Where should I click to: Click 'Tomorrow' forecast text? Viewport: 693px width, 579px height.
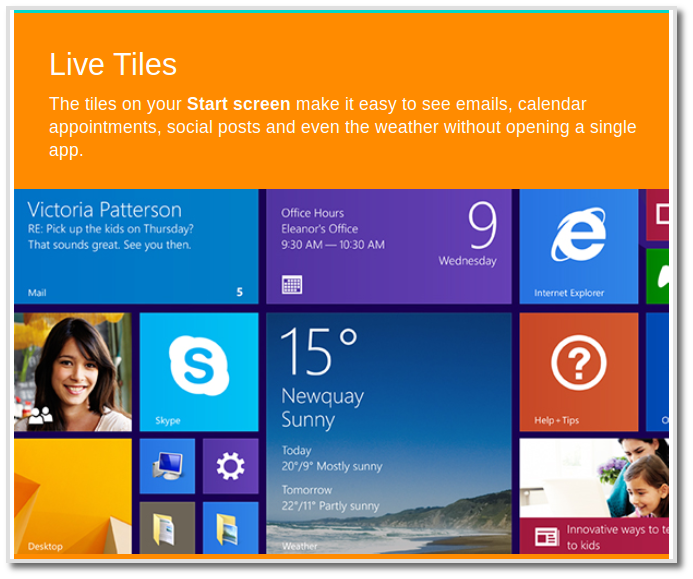point(307,490)
